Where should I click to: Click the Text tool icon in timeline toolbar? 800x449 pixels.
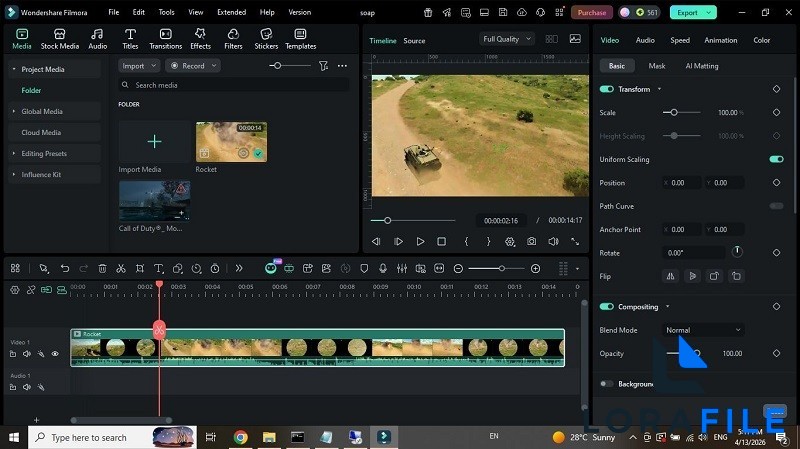pos(159,268)
